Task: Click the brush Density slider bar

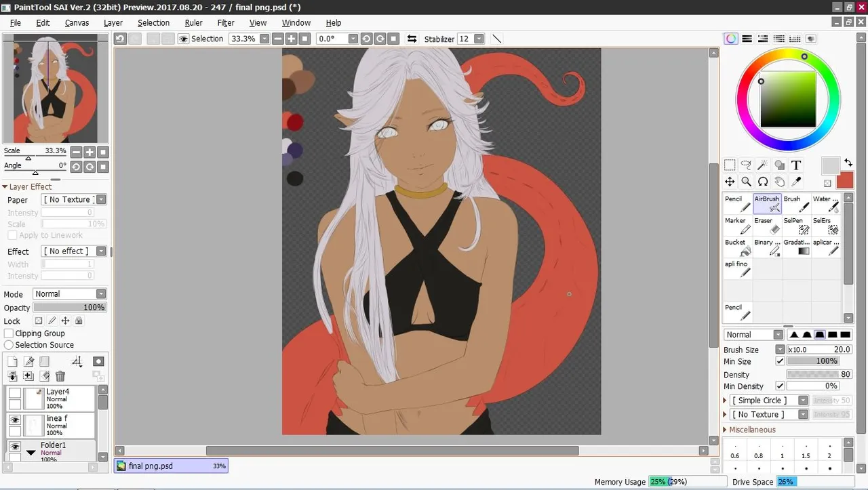Action: click(x=819, y=374)
